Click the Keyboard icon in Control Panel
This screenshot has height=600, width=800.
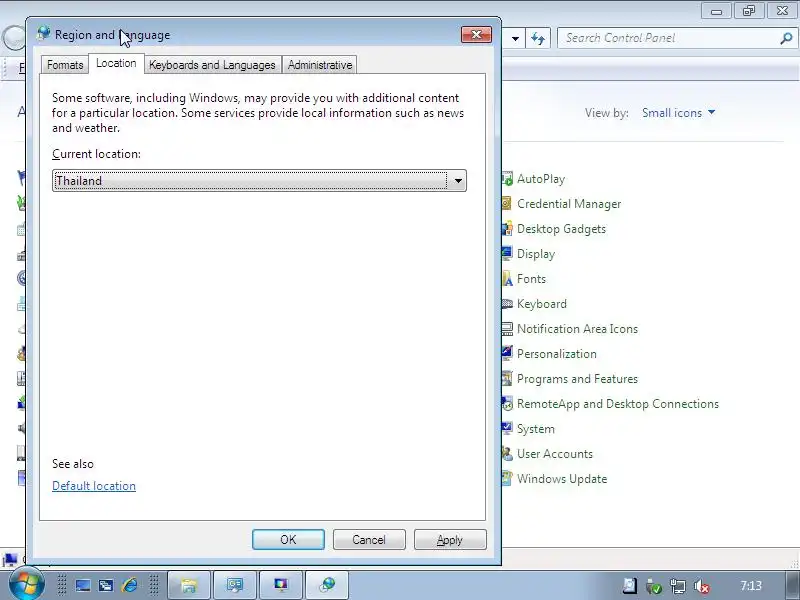507,304
